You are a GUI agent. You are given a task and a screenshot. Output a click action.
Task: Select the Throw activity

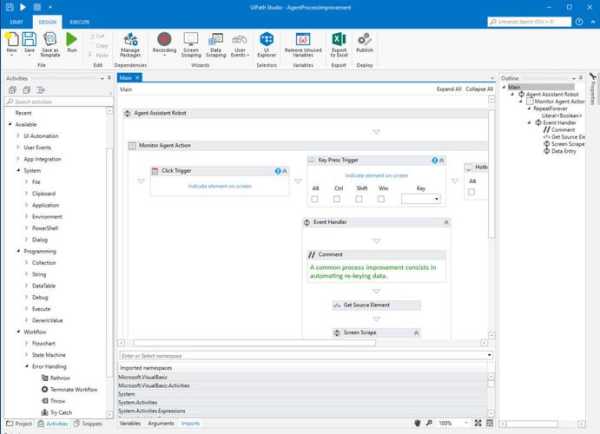(54, 401)
